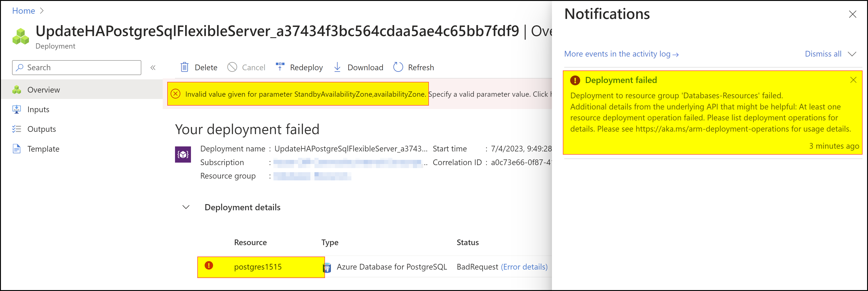Click the blurred Subscription value
Image resolution: width=868 pixels, height=291 pixels.
[348, 163]
